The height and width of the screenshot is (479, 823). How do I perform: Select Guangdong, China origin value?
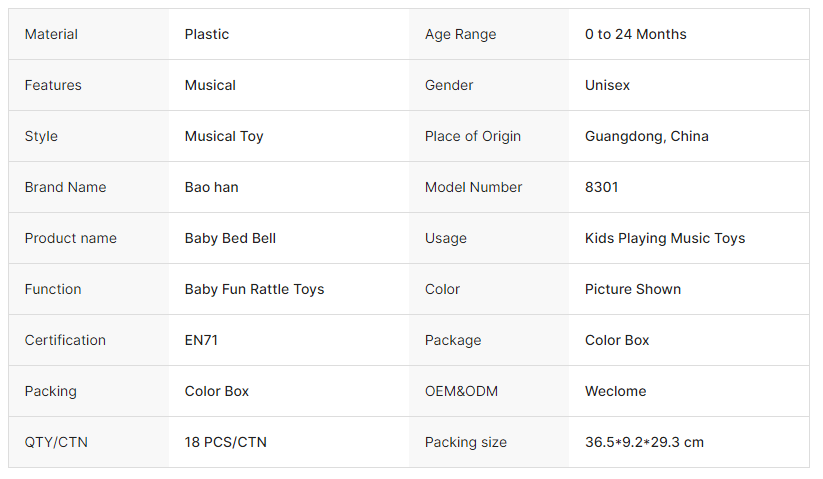coord(647,136)
